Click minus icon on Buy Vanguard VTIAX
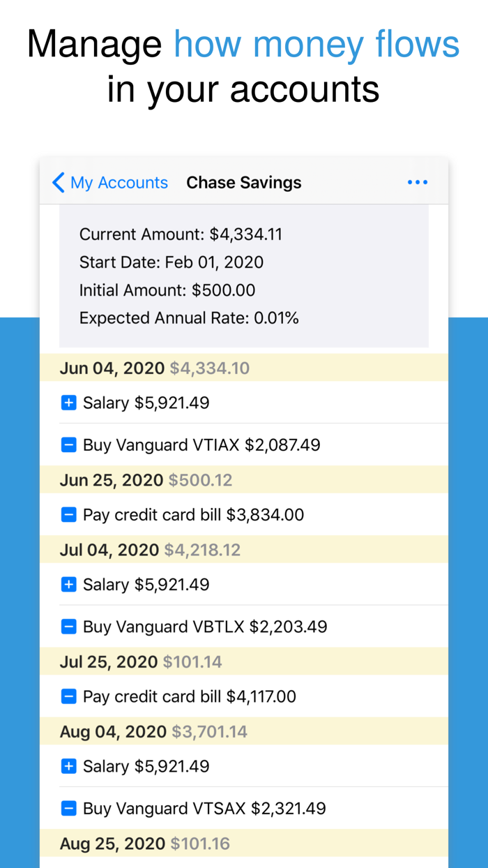 click(68, 444)
